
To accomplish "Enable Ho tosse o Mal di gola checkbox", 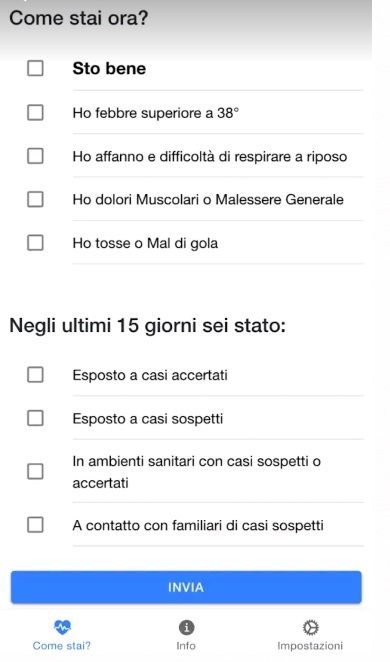I will coord(35,243).
